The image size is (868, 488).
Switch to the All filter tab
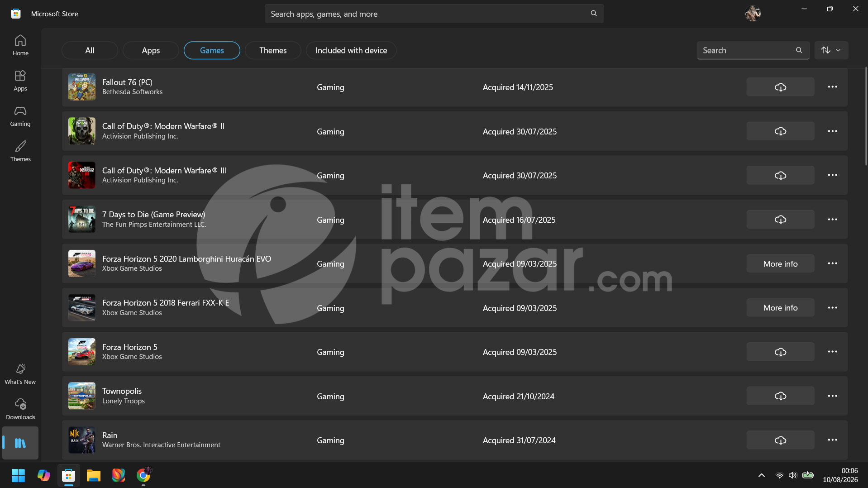[90, 50]
